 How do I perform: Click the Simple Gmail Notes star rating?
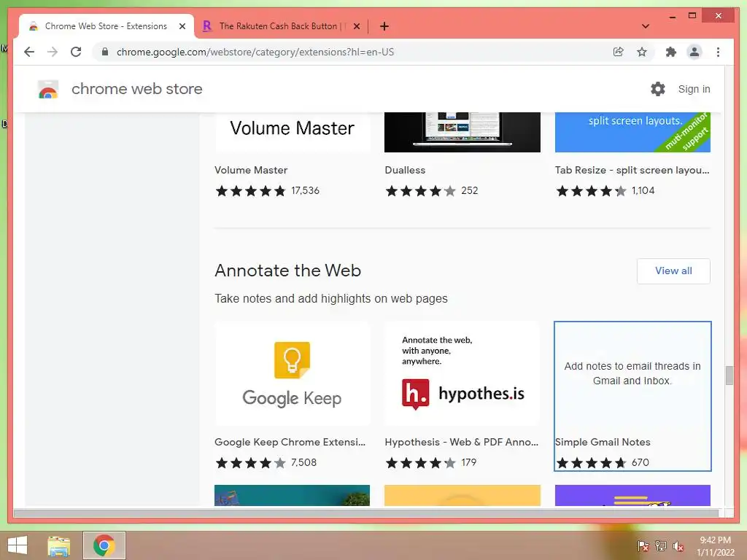tap(591, 463)
